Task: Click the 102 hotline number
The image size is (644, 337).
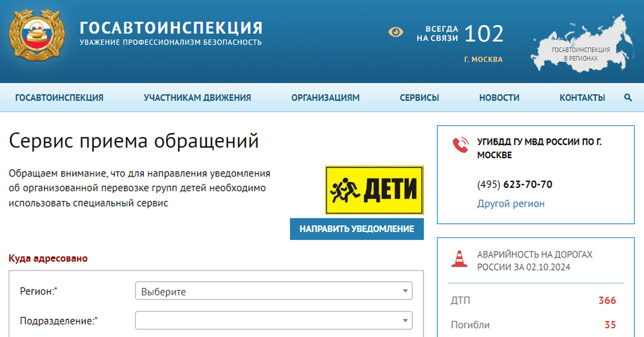Action: click(x=484, y=34)
